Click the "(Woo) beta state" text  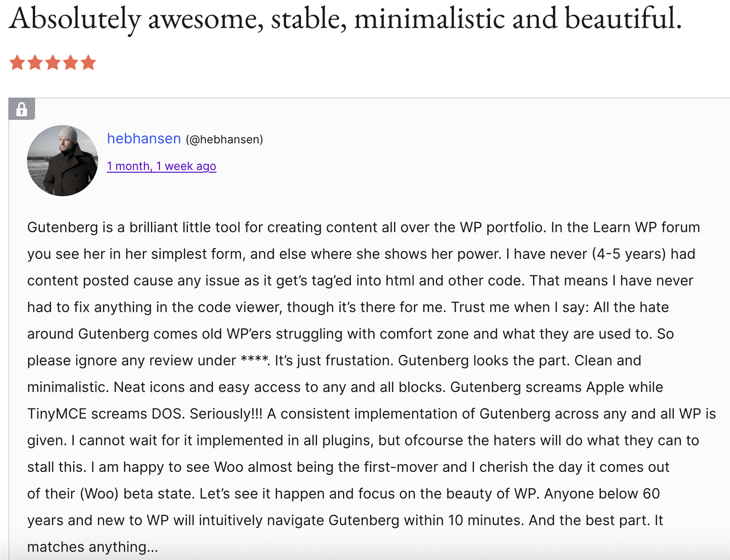pyautogui.click(x=137, y=494)
